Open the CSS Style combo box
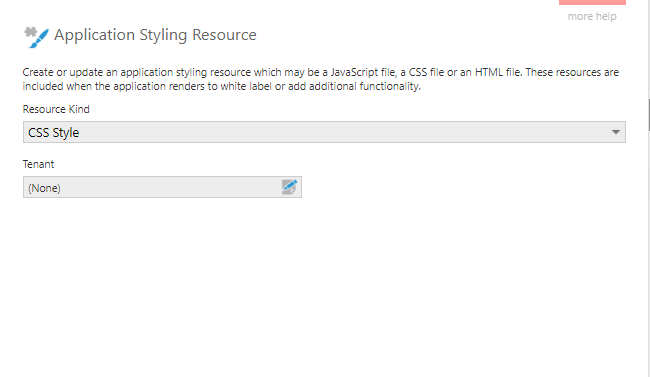 tap(324, 132)
